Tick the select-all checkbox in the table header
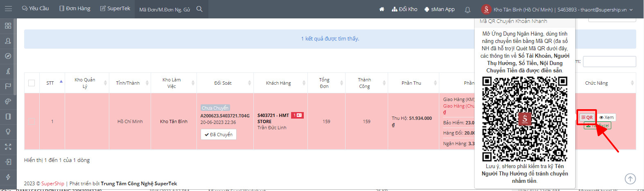644x191 pixels. pos(32,83)
